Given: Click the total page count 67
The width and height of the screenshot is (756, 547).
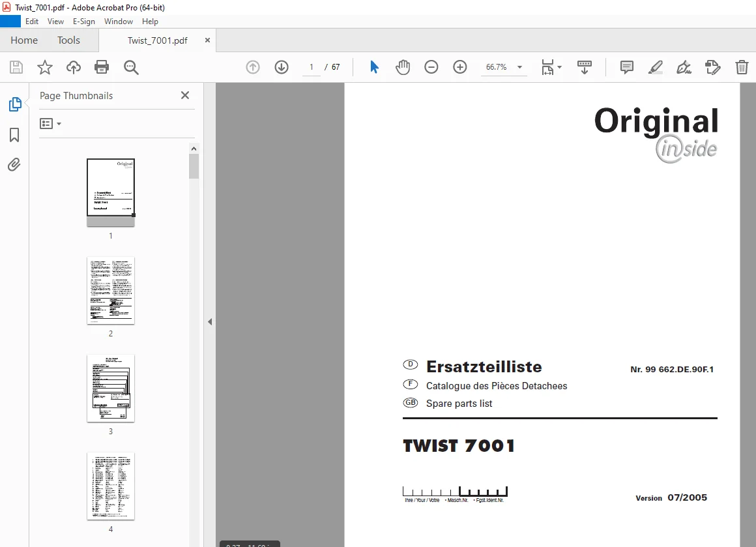Looking at the screenshot, I should (x=336, y=67).
